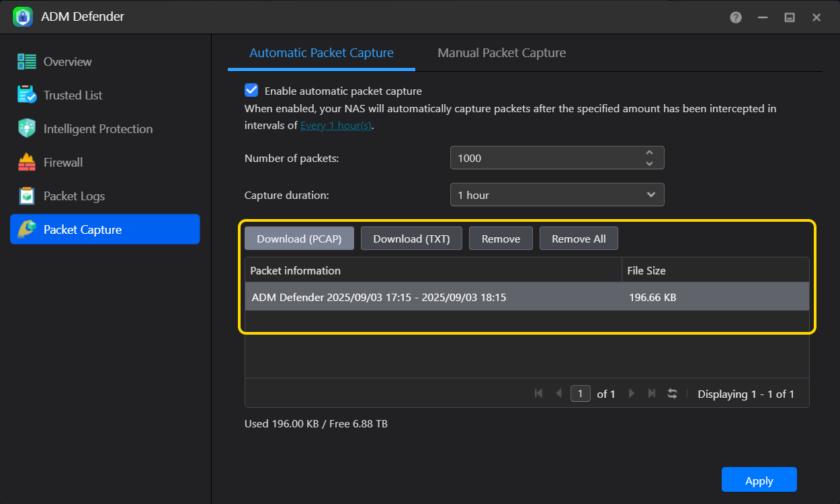Screen dimensions: 840x504
Task: Click the Remove button
Action: tap(501, 239)
